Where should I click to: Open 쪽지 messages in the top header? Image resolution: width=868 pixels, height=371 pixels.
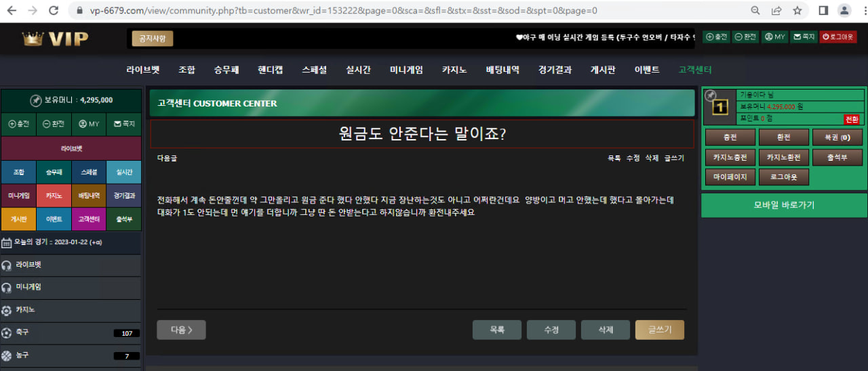tap(804, 37)
